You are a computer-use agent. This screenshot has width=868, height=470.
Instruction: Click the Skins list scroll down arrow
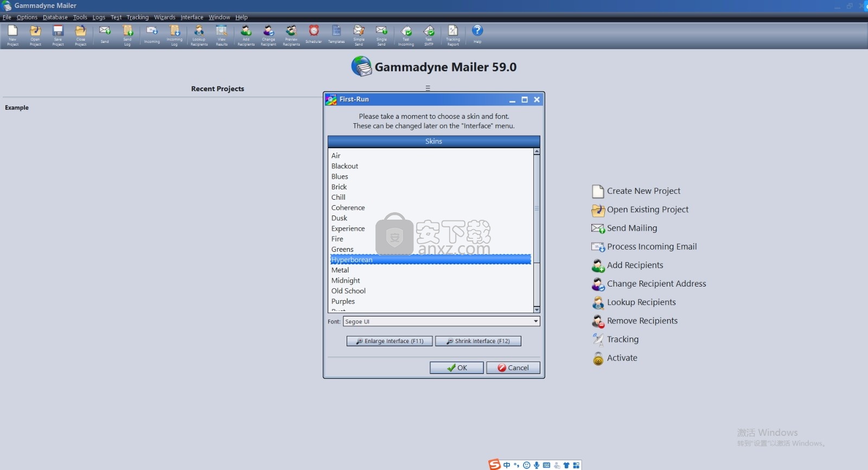537,309
